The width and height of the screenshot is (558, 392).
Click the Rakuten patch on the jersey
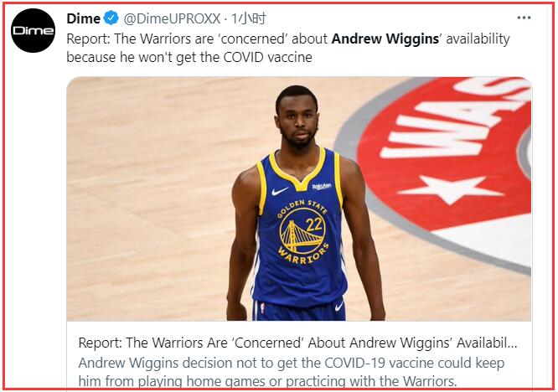click(x=322, y=187)
